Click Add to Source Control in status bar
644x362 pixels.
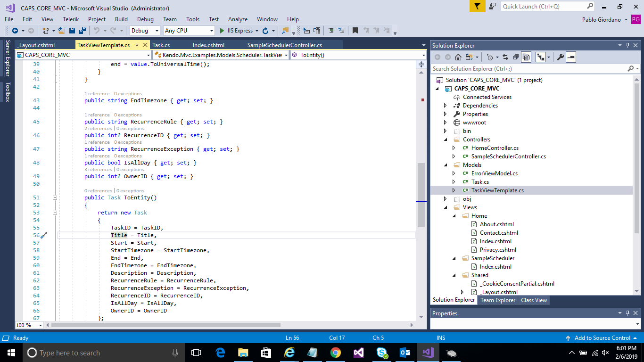tap(602, 338)
